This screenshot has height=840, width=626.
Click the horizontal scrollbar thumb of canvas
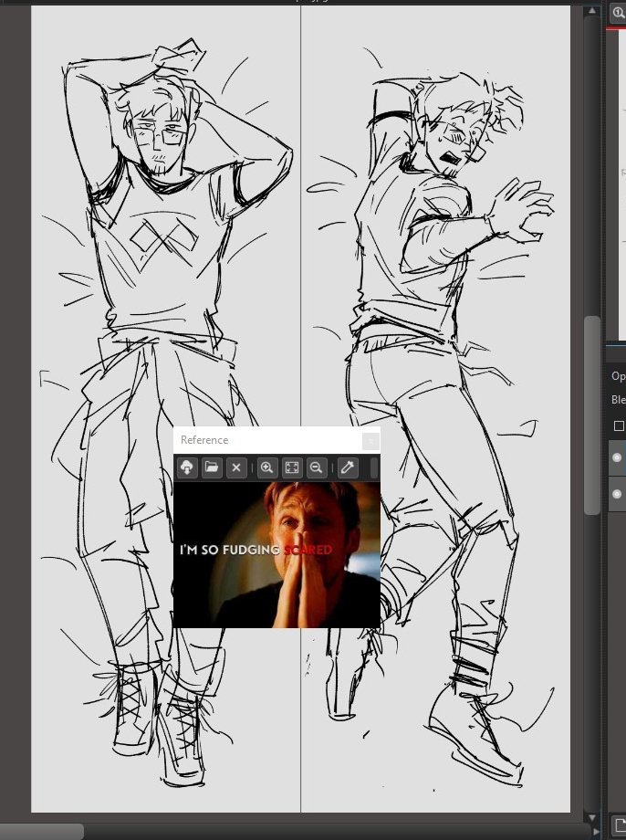(x=41, y=832)
